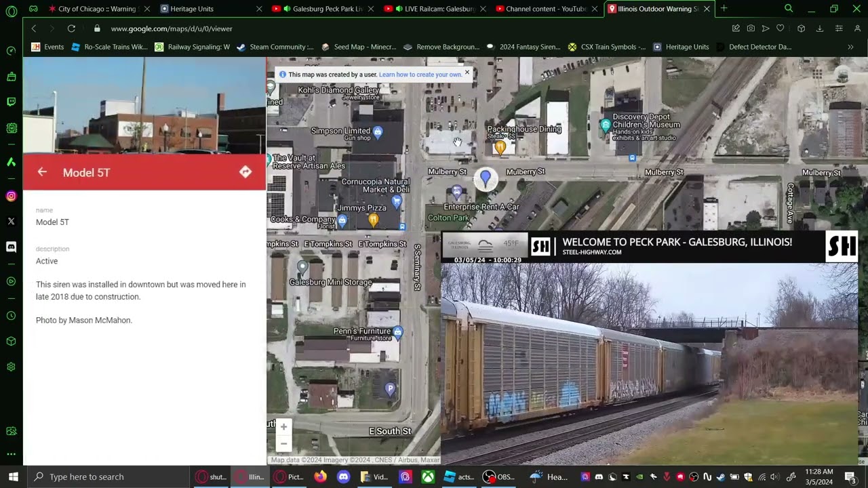This screenshot has width=868, height=488.
Task: Expand hidden bookmarks chevron
Action: pyautogui.click(x=850, y=47)
